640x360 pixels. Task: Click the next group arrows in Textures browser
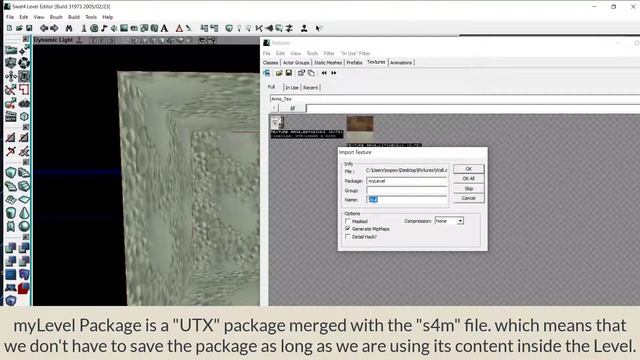334,73
